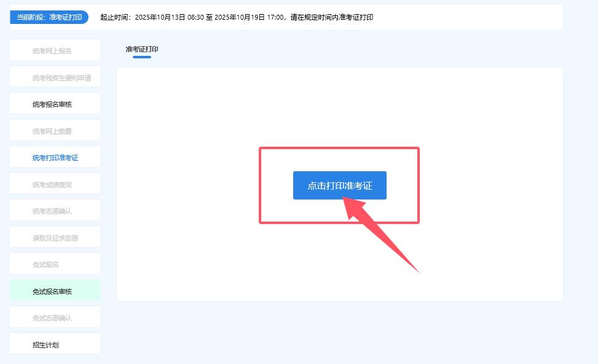Click the 当前阶段：准考证打印 blue badge
The height and width of the screenshot is (364, 598).
click(49, 17)
